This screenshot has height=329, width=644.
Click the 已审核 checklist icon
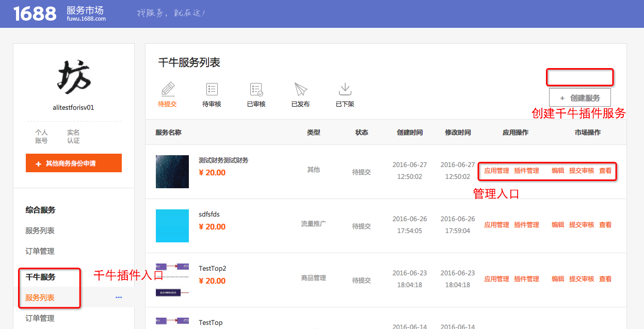coord(256,89)
